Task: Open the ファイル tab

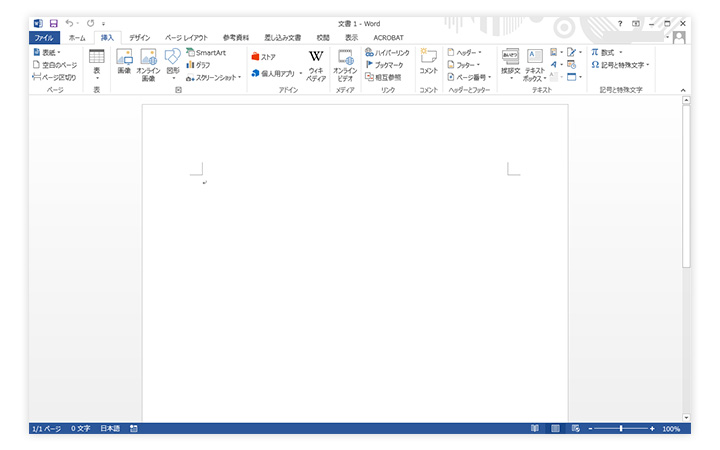Action: pyautogui.click(x=44, y=38)
